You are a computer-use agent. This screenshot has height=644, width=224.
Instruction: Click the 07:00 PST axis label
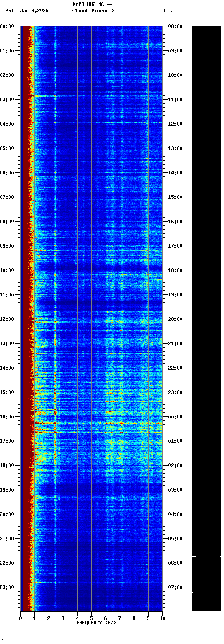point(7,197)
